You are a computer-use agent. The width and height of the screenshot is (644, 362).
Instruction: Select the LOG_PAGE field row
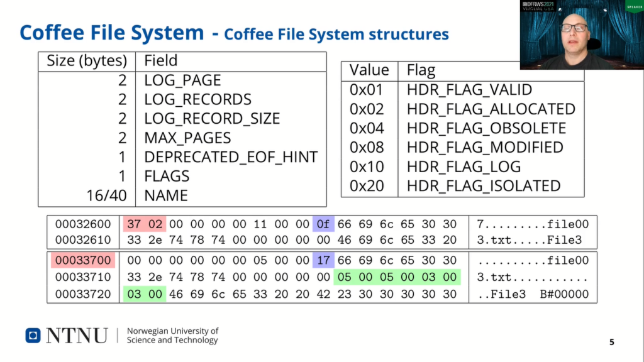point(182,80)
